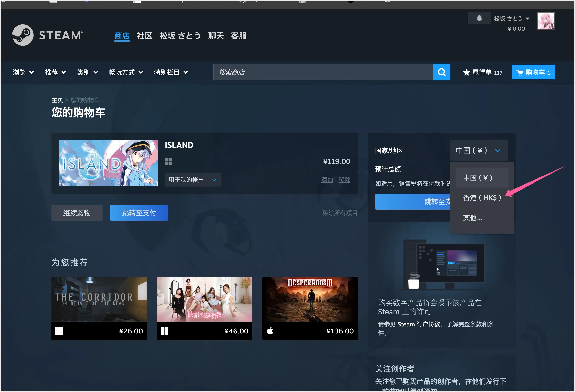This screenshot has height=392, width=575.
Task: Open the notification bell
Action: pyautogui.click(x=479, y=18)
